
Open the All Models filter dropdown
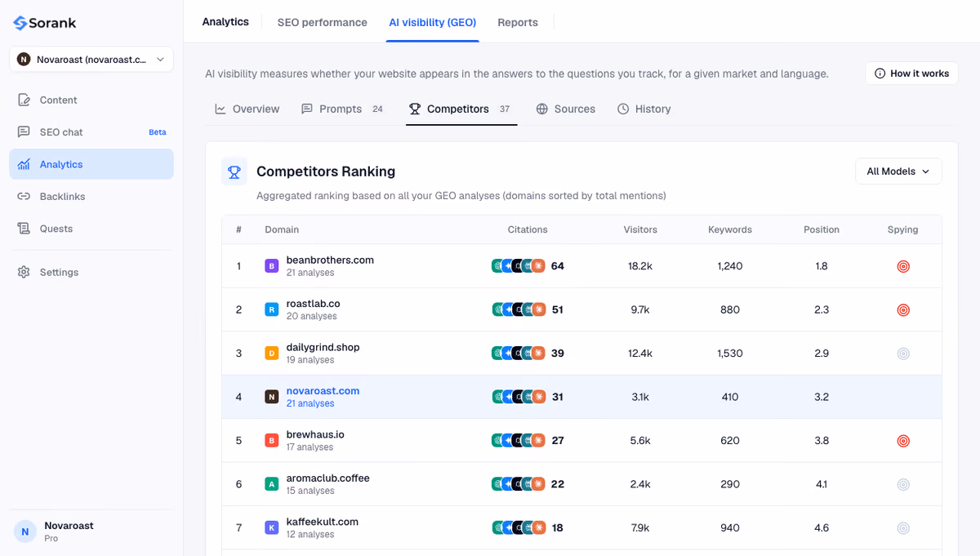point(898,171)
